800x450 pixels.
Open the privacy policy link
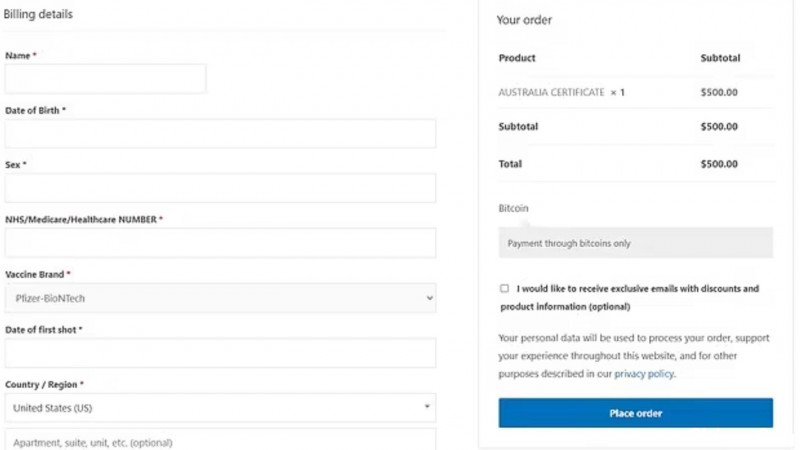(x=644, y=373)
